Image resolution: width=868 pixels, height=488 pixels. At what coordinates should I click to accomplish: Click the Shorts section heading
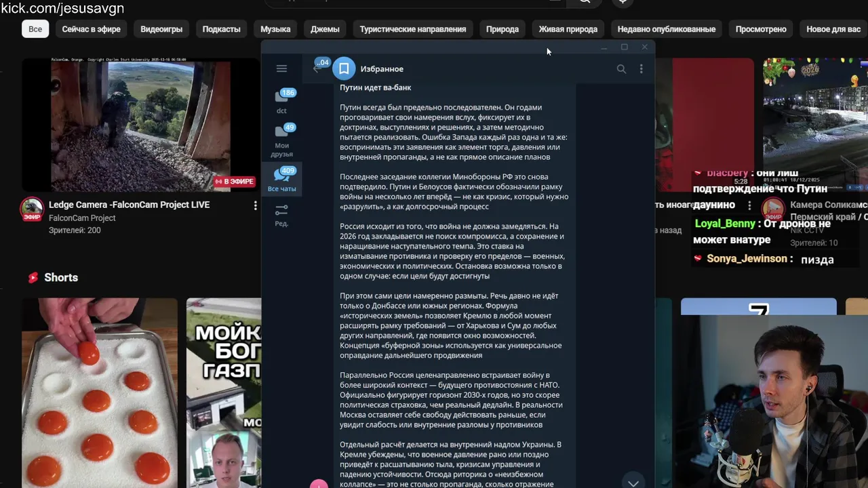tap(61, 277)
